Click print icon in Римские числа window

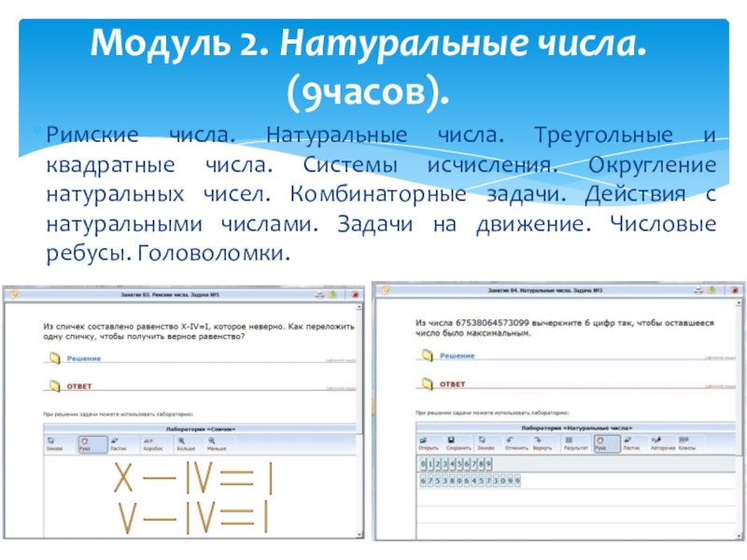[319, 295]
